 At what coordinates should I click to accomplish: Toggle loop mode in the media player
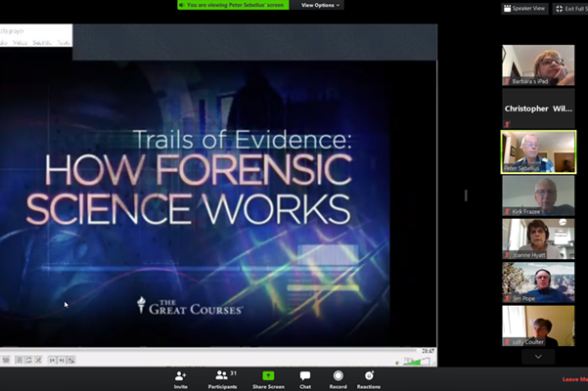point(28,360)
